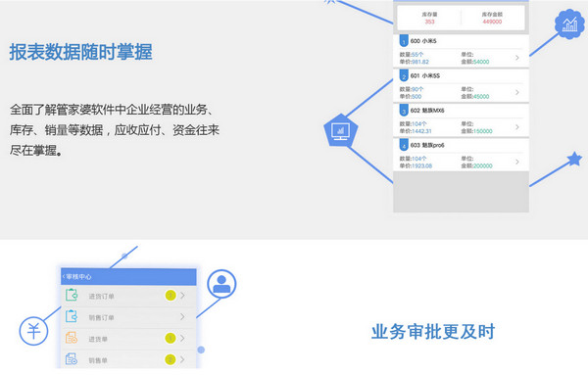
Task: Click the green 进货订单 clipboard icon
Action: point(72,295)
